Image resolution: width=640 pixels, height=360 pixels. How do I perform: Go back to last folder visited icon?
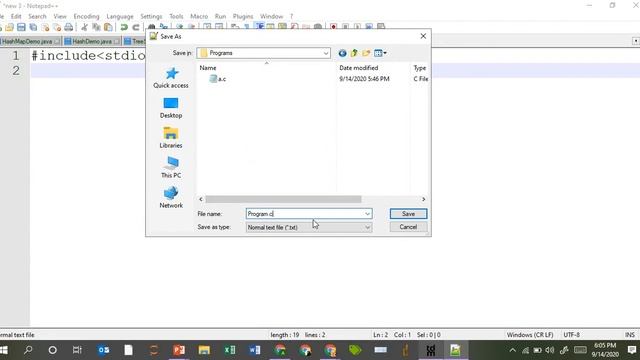(x=342, y=53)
